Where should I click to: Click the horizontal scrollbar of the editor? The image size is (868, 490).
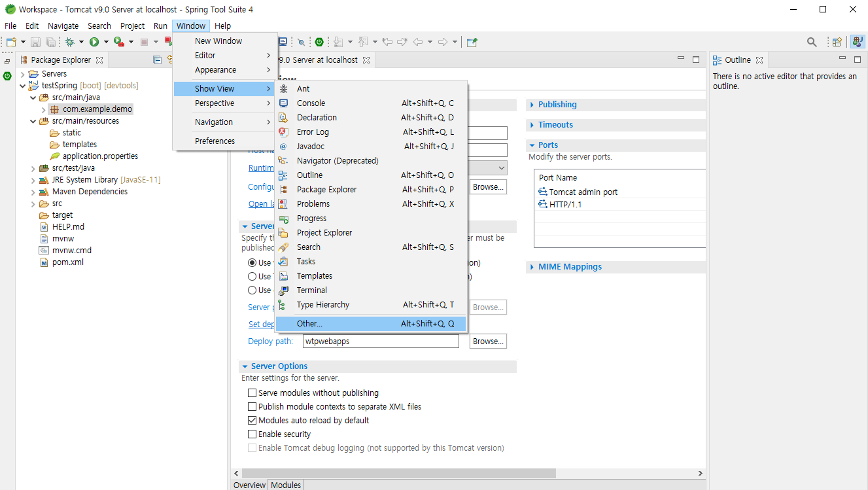pos(398,473)
